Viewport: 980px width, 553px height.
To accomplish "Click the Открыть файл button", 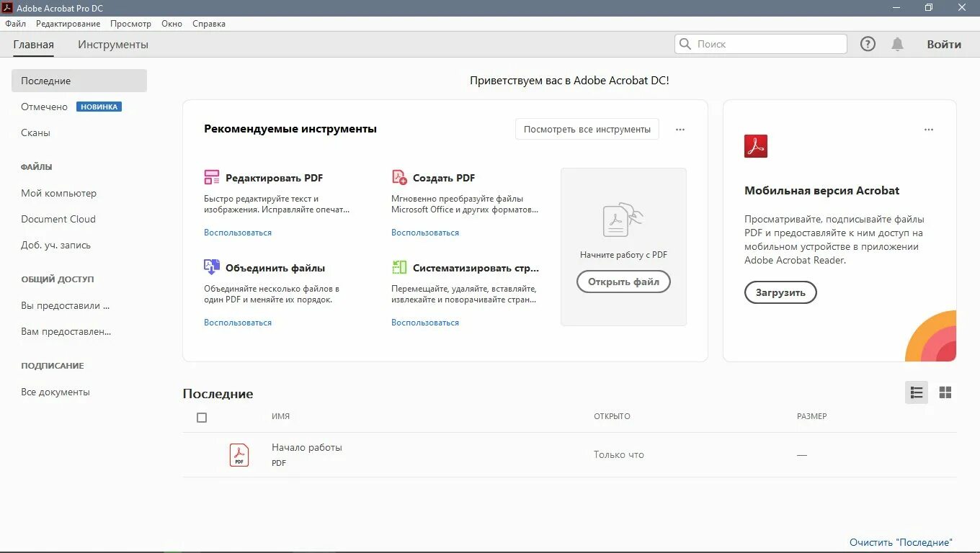I will (623, 282).
